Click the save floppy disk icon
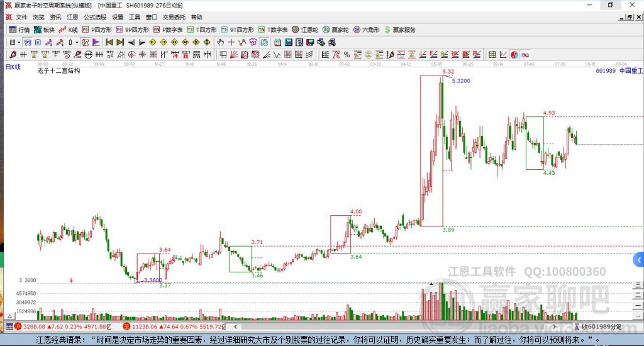 point(310,42)
